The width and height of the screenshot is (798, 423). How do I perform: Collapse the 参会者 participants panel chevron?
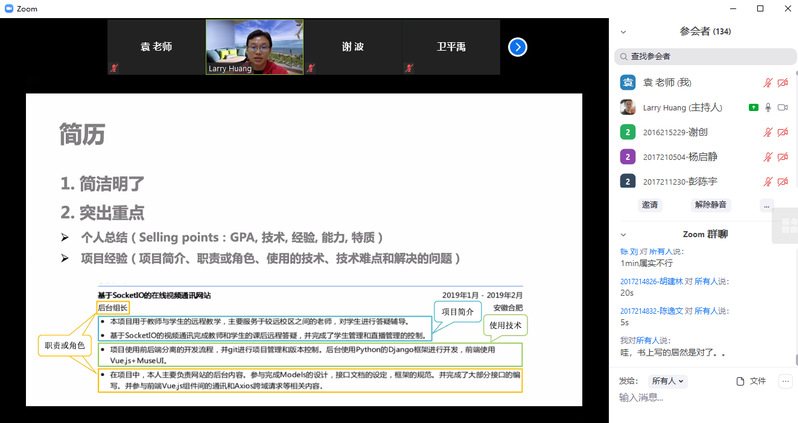624,32
